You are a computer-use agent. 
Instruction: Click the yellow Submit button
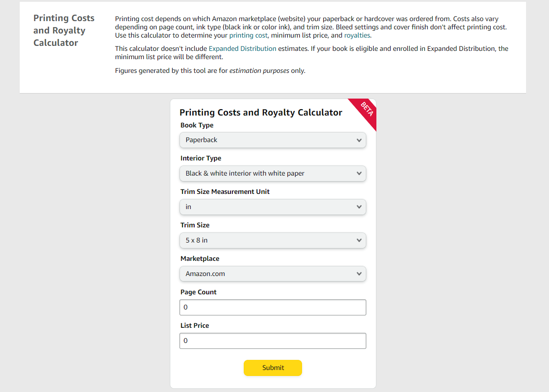tap(273, 368)
